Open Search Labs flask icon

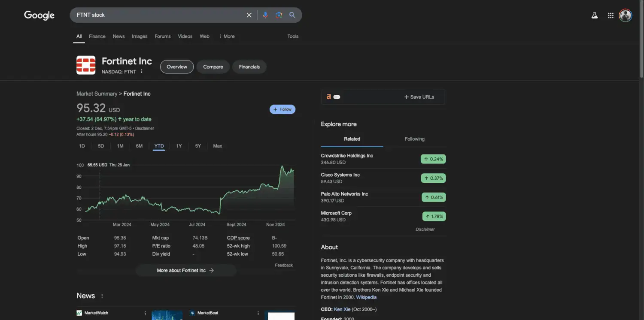point(595,15)
